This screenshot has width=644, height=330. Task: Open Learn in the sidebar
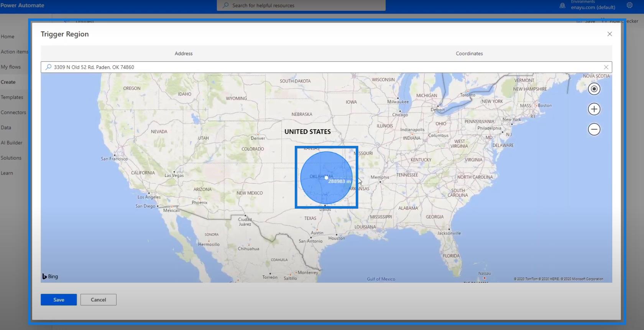point(7,173)
